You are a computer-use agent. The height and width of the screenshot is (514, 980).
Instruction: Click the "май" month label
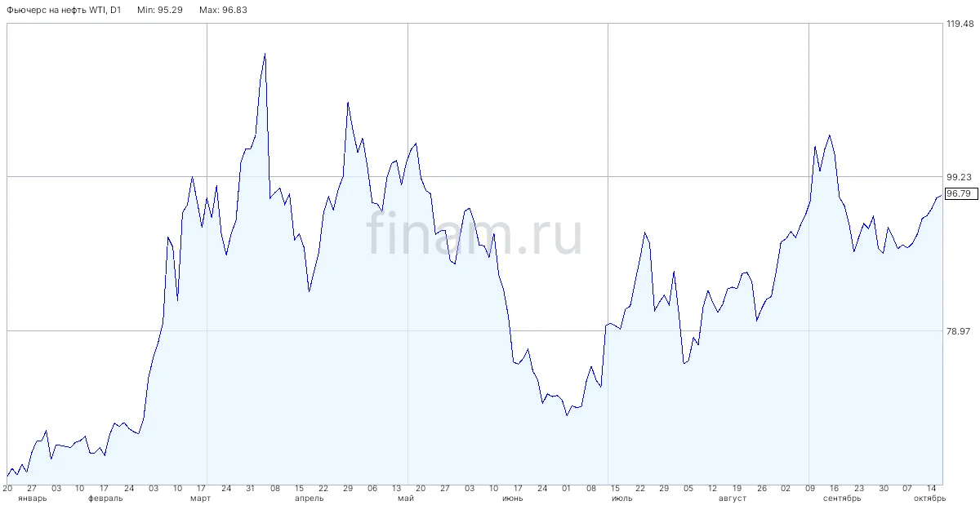[x=406, y=498]
